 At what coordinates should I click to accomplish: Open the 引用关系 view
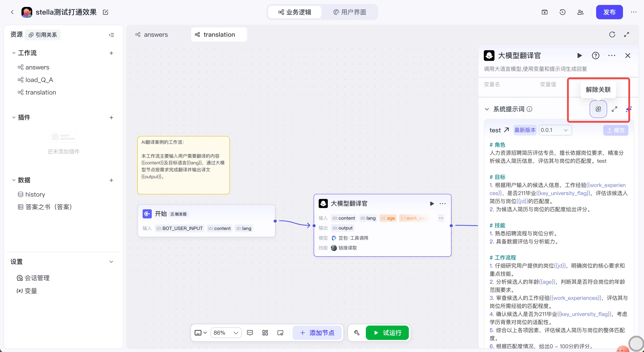43,35
